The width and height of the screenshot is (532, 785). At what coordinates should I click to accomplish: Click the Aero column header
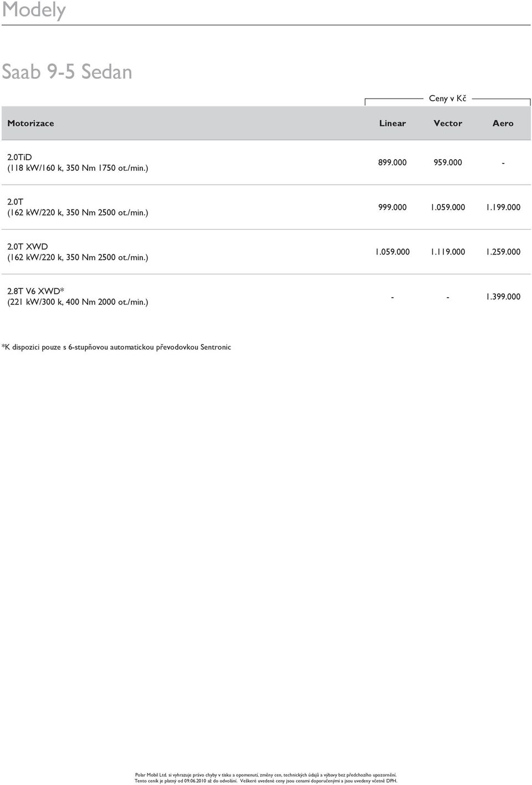point(503,123)
